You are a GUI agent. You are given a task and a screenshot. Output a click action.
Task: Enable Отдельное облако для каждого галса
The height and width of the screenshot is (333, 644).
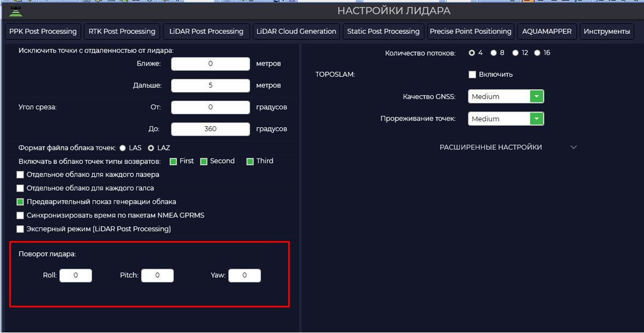click(x=20, y=189)
